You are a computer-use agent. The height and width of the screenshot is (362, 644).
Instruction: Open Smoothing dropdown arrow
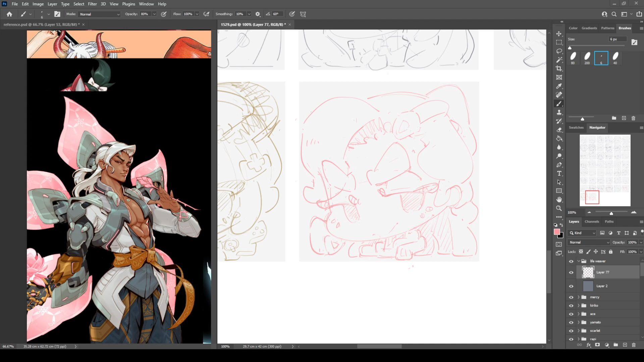click(249, 14)
